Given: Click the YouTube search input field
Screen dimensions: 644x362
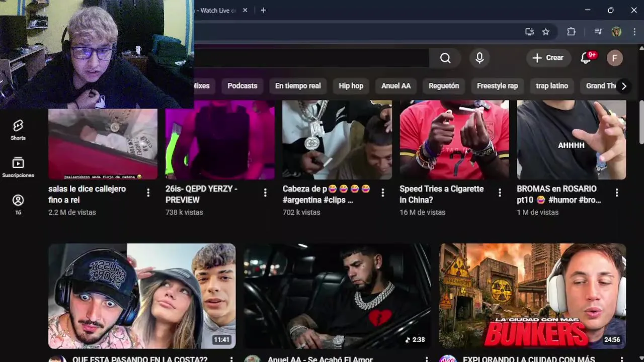Looking at the screenshot, I should click(311, 58).
